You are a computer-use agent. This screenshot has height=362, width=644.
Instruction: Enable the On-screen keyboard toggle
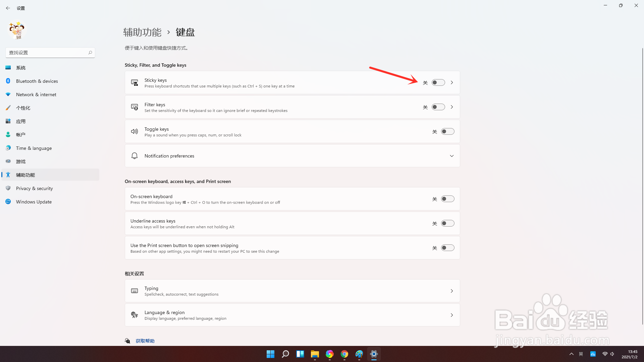click(447, 198)
